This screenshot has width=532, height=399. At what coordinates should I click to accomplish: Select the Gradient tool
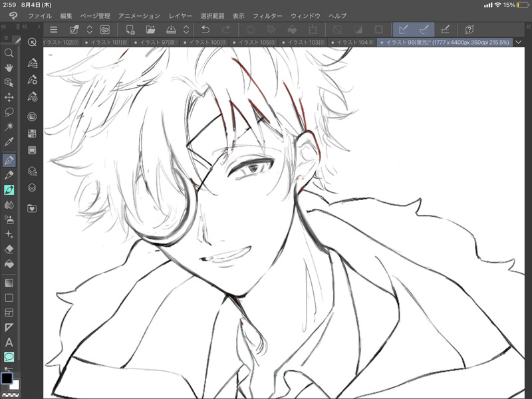point(9,283)
